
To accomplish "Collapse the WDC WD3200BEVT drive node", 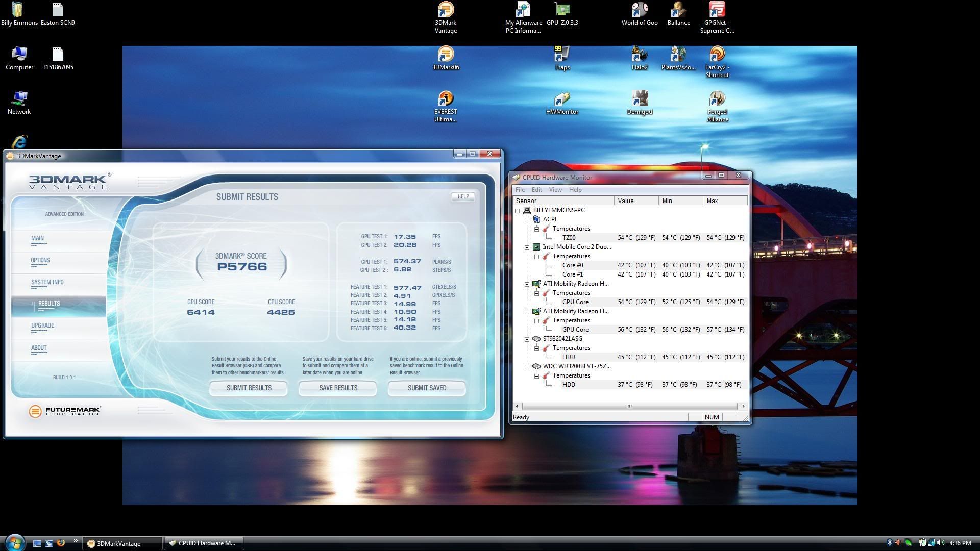I will tap(527, 366).
